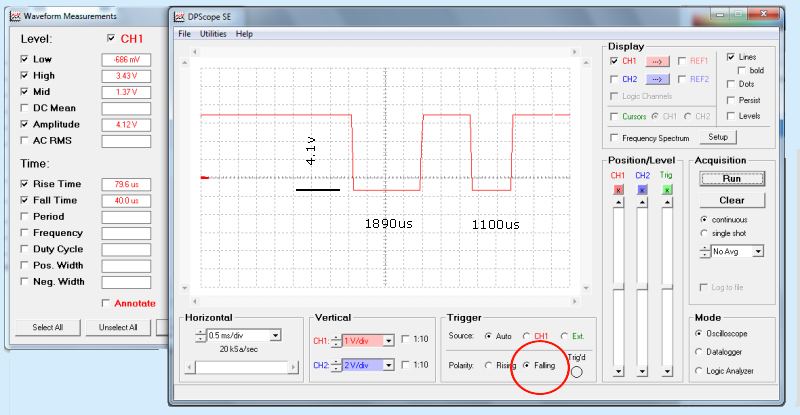Click horizontal position scrollbar right arrow
The image size is (800, 415).
coord(293,367)
